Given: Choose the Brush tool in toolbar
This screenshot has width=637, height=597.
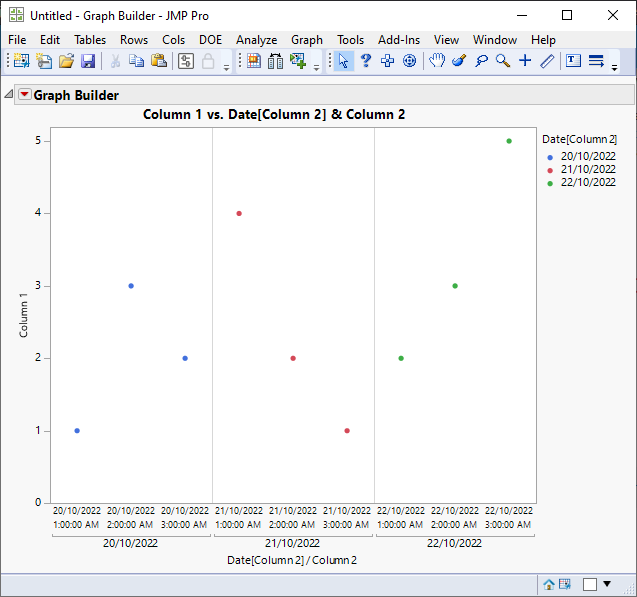Looking at the screenshot, I should [x=459, y=61].
